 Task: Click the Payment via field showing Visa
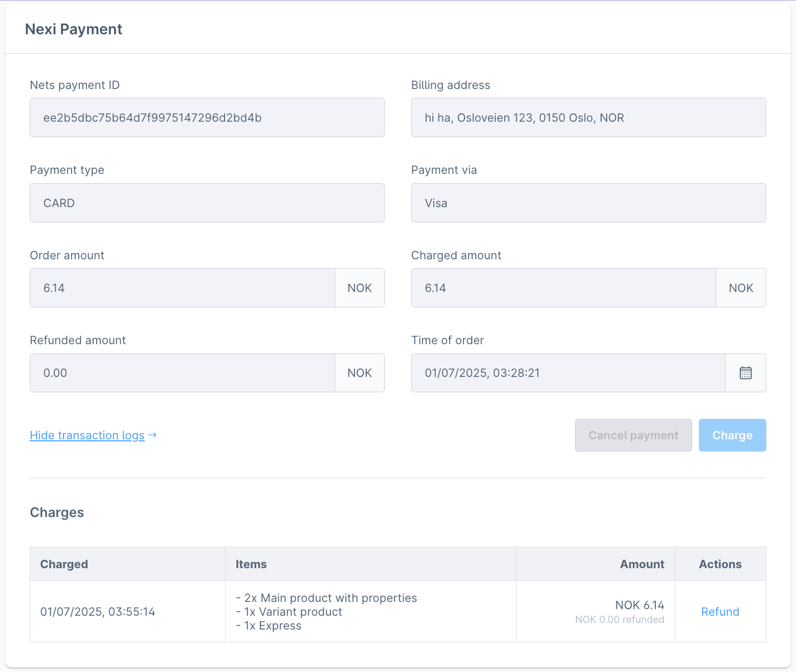(588, 203)
